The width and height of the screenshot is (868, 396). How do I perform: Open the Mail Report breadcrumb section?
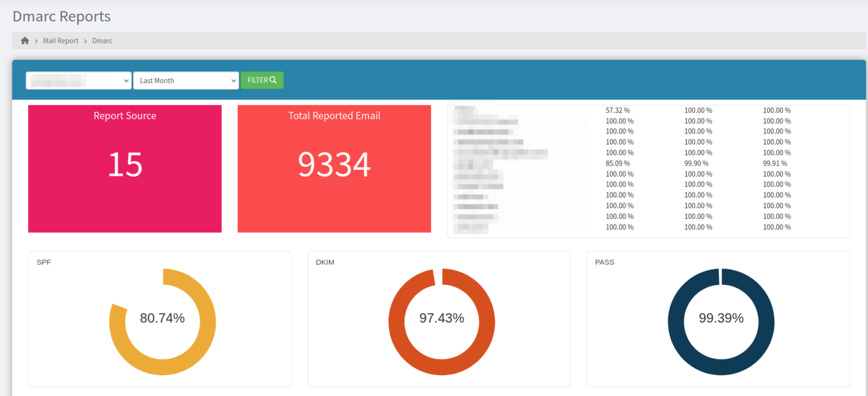click(60, 40)
